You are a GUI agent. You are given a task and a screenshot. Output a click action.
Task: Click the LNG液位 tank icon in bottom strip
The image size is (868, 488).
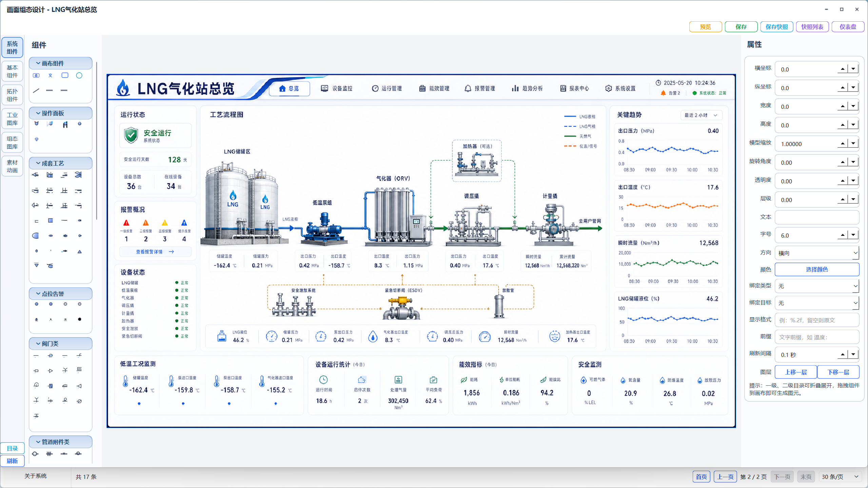222,336
